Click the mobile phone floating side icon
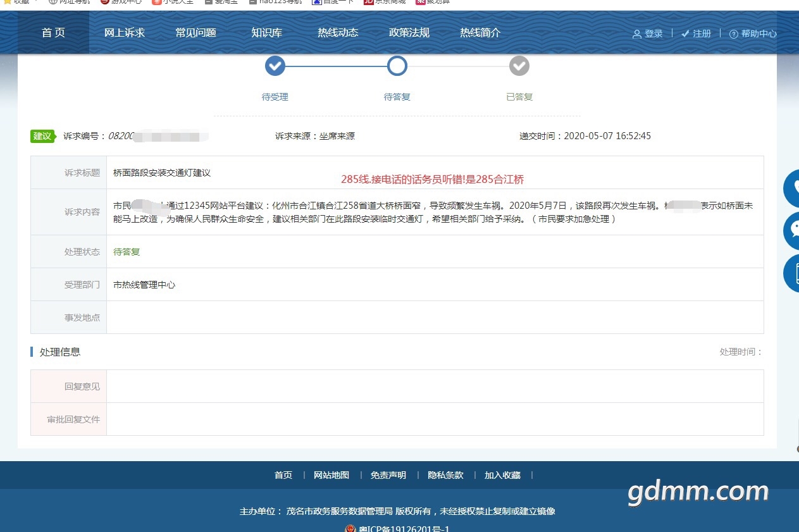Viewport: 799px width, 532px height. 792,273
